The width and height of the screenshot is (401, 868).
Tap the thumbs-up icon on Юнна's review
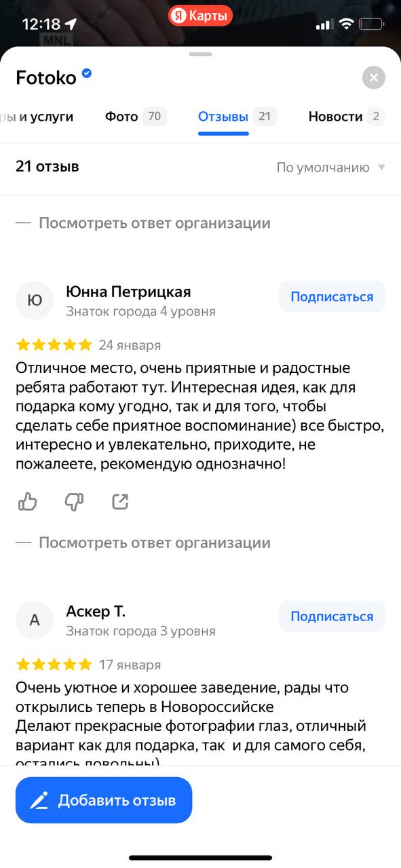[27, 502]
